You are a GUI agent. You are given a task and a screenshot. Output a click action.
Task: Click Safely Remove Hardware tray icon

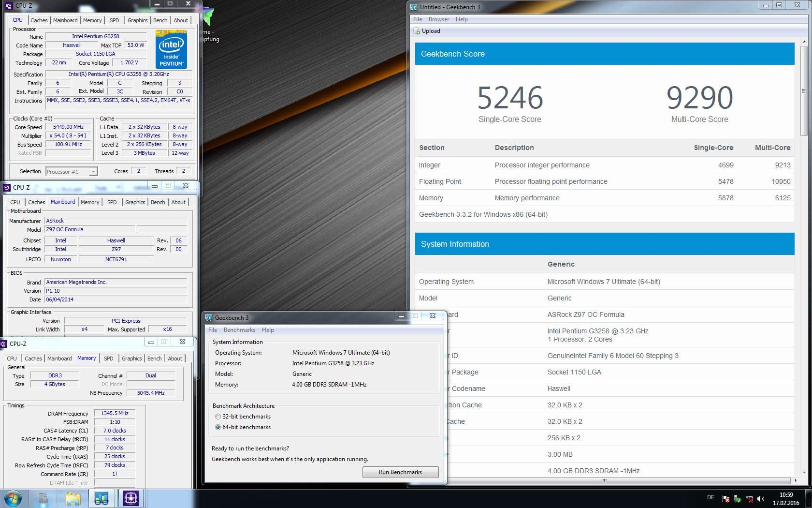[737, 499]
